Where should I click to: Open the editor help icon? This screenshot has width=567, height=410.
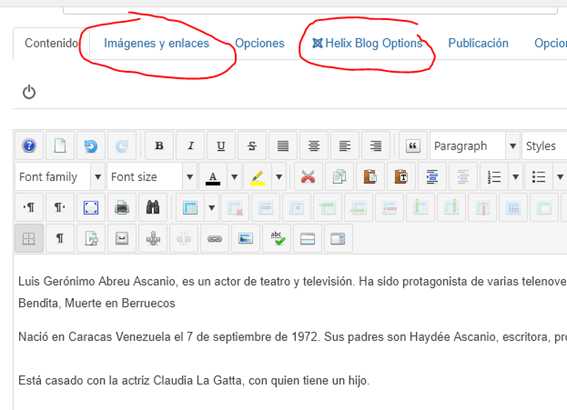click(x=29, y=146)
